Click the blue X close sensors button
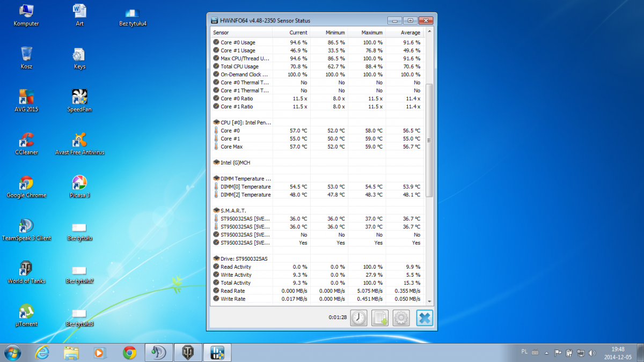Image resolution: width=644 pixels, height=362 pixels. click(424, 318)
